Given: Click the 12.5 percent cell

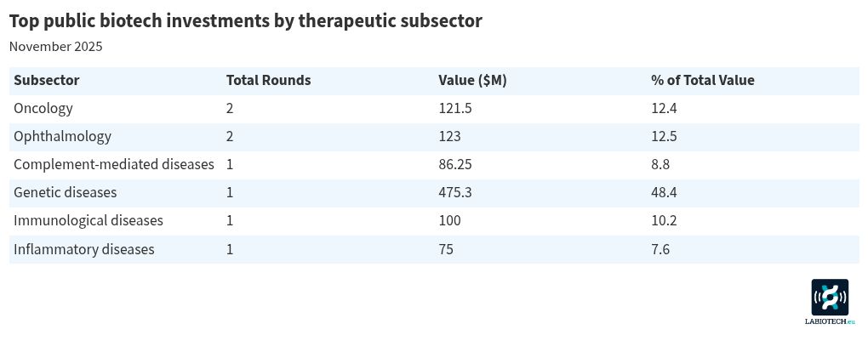Looking at the screenshot, I should 664,137.
